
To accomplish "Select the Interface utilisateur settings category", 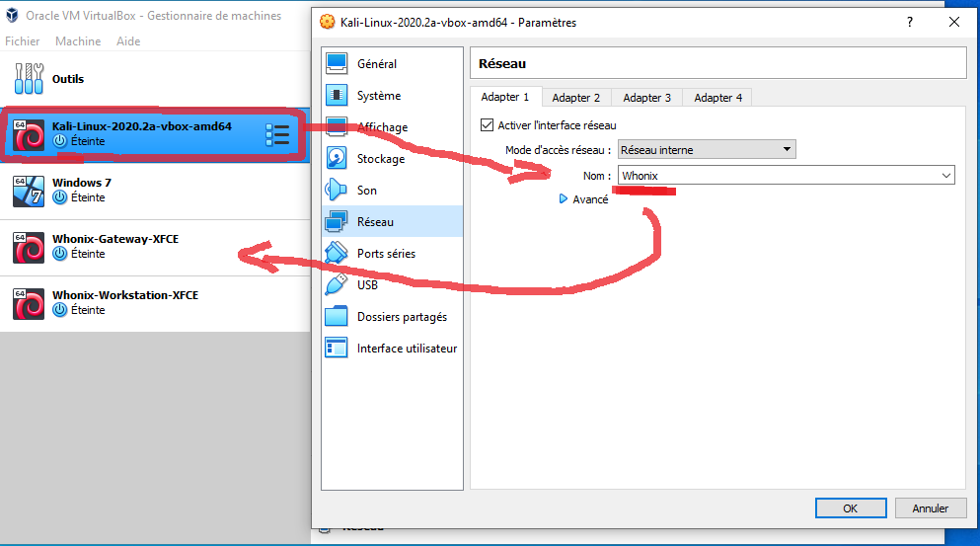I will click(x=393, y=348).
